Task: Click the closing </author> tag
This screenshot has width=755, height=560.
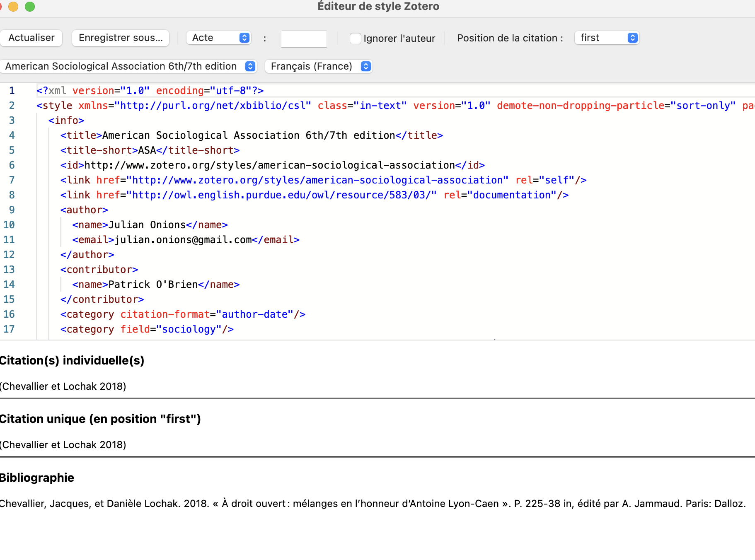Action: [x=87, y=254]
